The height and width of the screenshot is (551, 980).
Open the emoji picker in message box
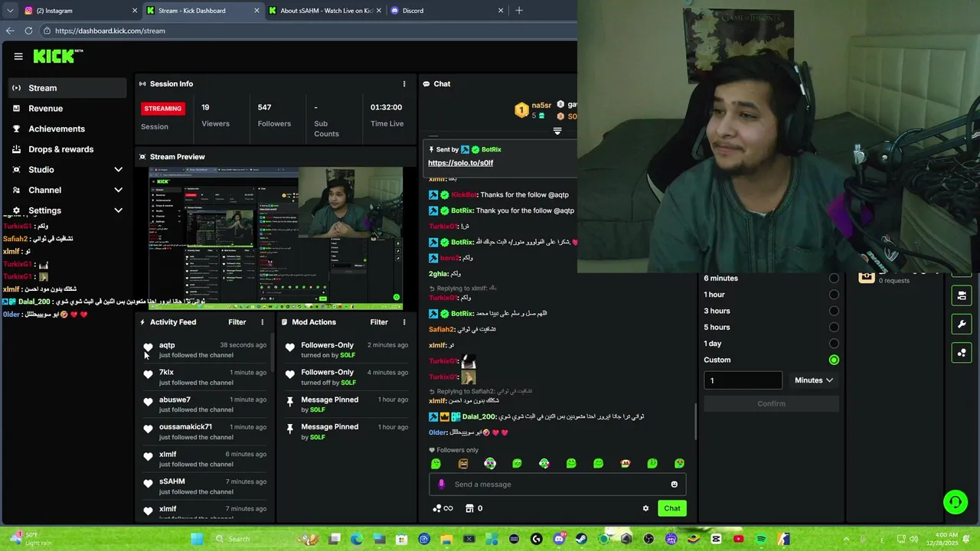click(675, 484)
